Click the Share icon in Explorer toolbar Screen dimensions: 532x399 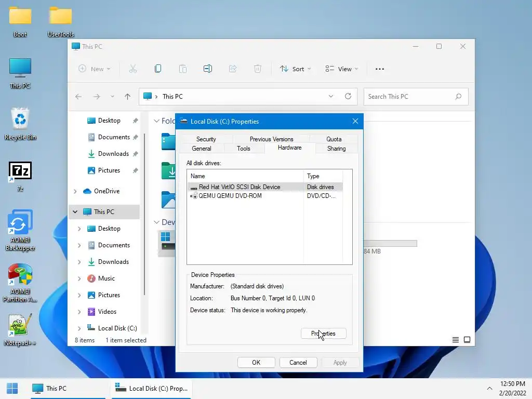pos(233,69)
